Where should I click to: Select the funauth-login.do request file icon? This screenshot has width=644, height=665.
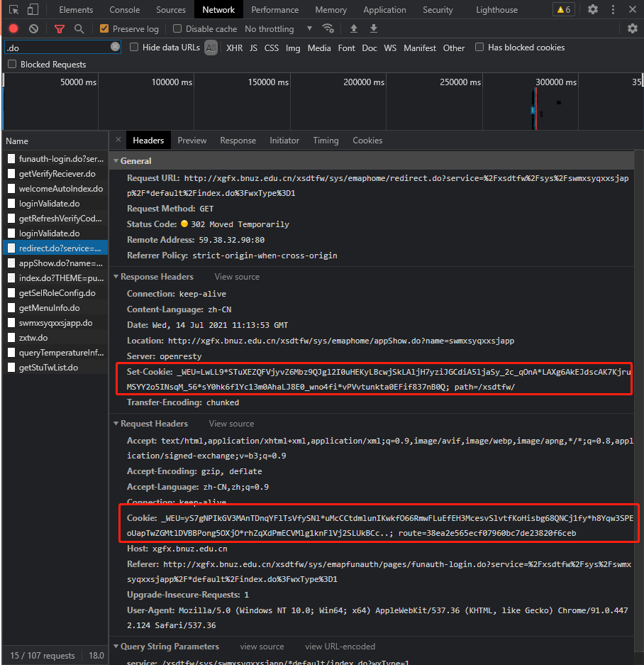coord(11,159)
